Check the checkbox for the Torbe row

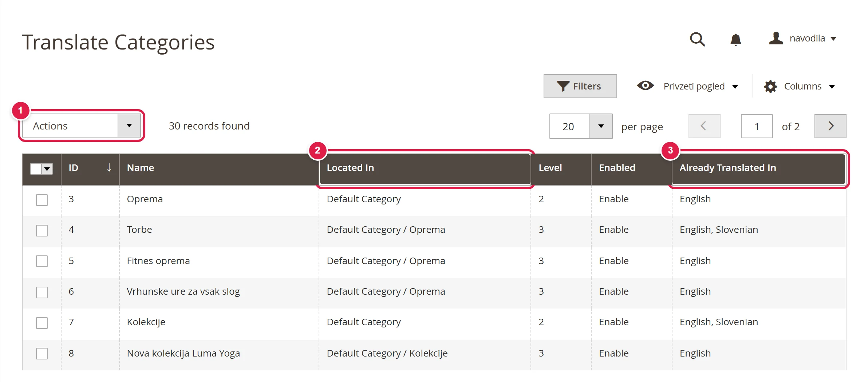42,230
